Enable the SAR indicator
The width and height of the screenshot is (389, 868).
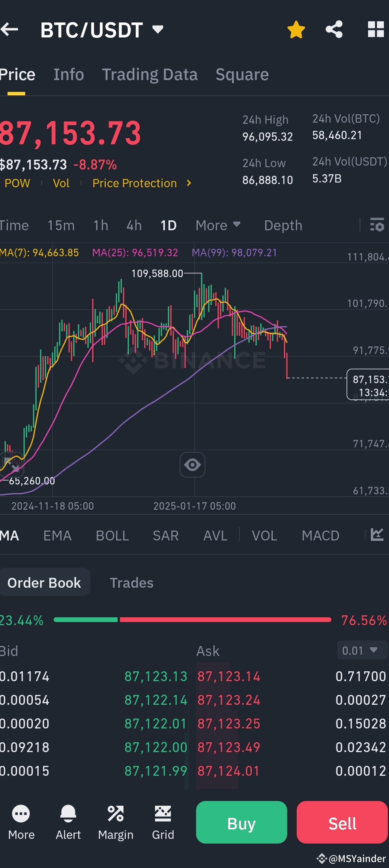click(x=166, y=536)
